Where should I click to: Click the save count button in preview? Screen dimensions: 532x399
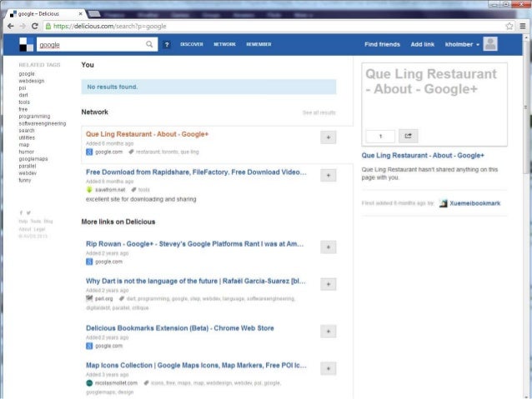380,136
